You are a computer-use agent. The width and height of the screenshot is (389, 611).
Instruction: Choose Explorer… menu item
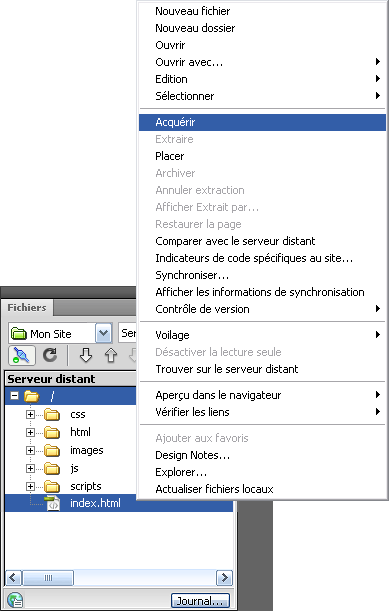point(263,472)
